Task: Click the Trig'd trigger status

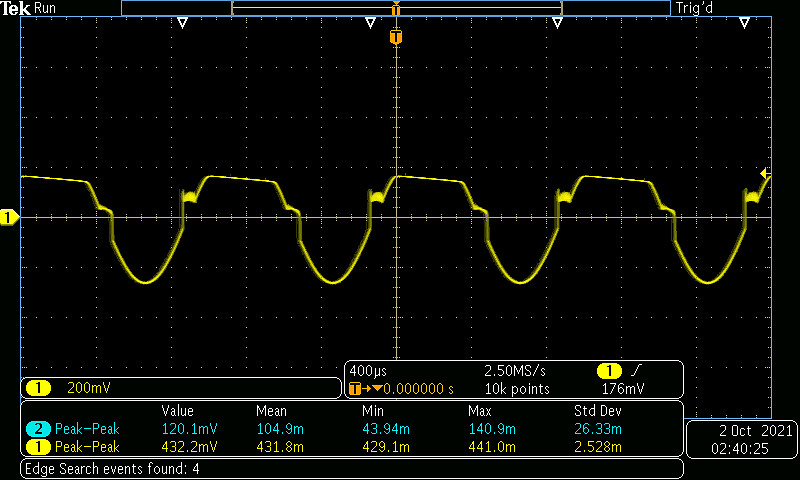Action: [x=694, y=8]
